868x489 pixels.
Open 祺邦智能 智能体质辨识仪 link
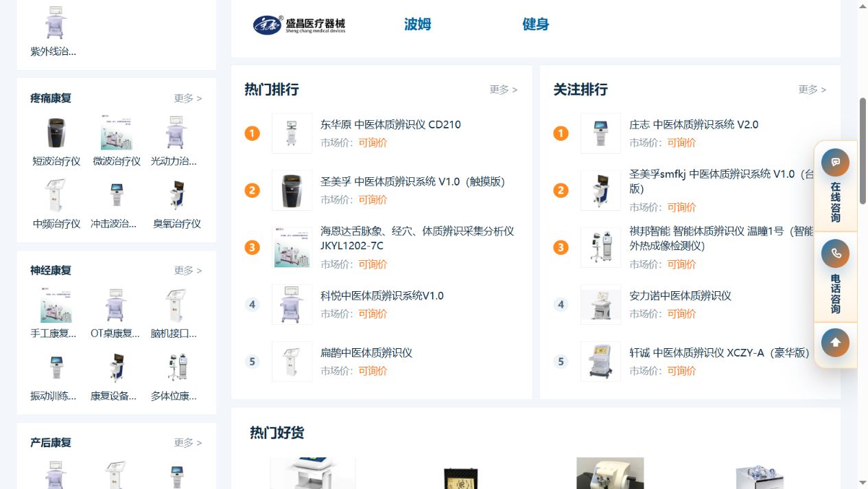721,238
